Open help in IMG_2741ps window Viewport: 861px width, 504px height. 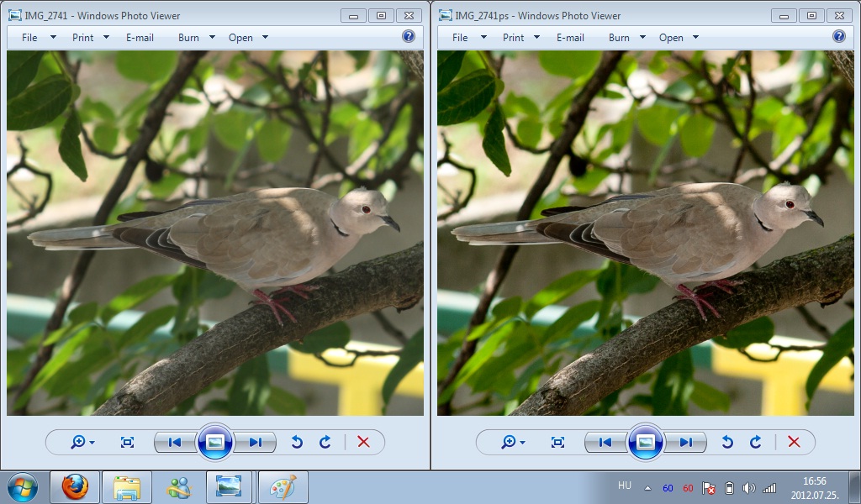[839, 37]
